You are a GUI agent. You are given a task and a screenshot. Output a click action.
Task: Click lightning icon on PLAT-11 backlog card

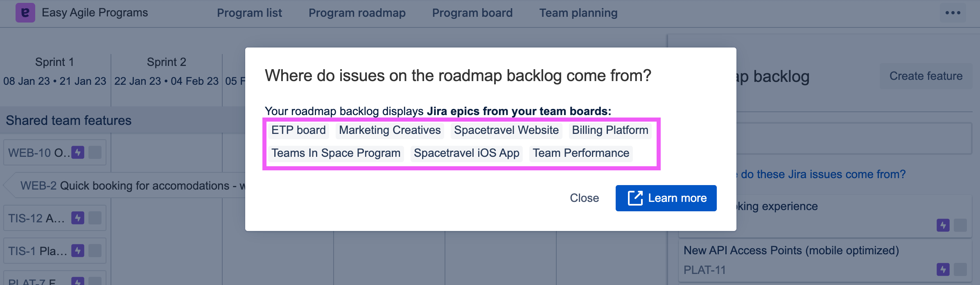pos(943,269)
